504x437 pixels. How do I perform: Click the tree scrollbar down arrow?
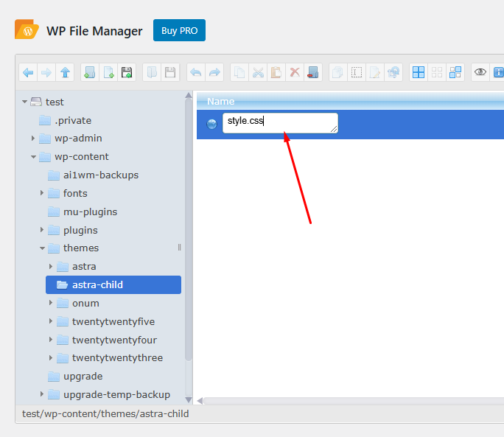coord(189,400)
